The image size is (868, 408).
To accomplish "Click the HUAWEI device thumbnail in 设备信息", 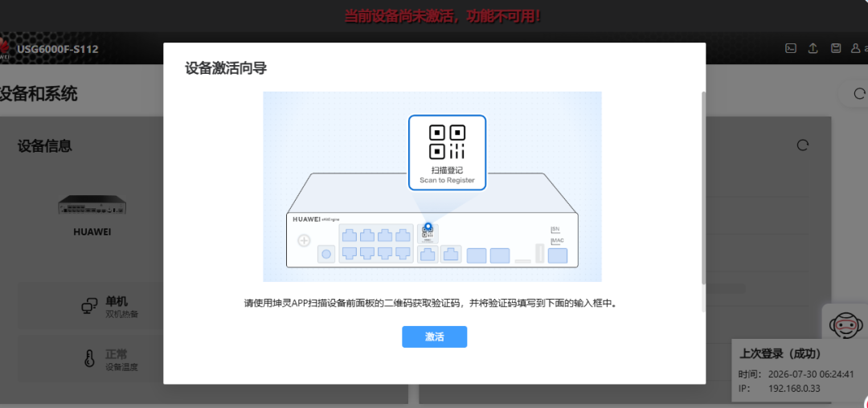I will coord(92,206).
